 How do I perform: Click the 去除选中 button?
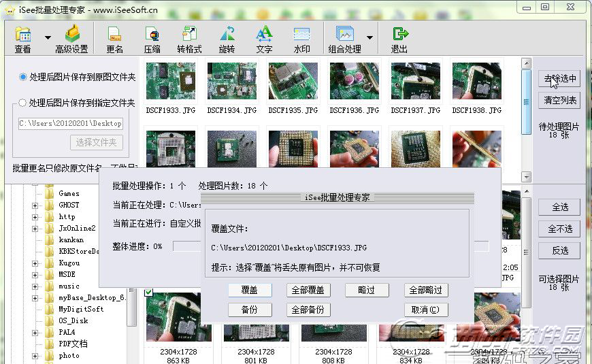click(x=559, y=78)
